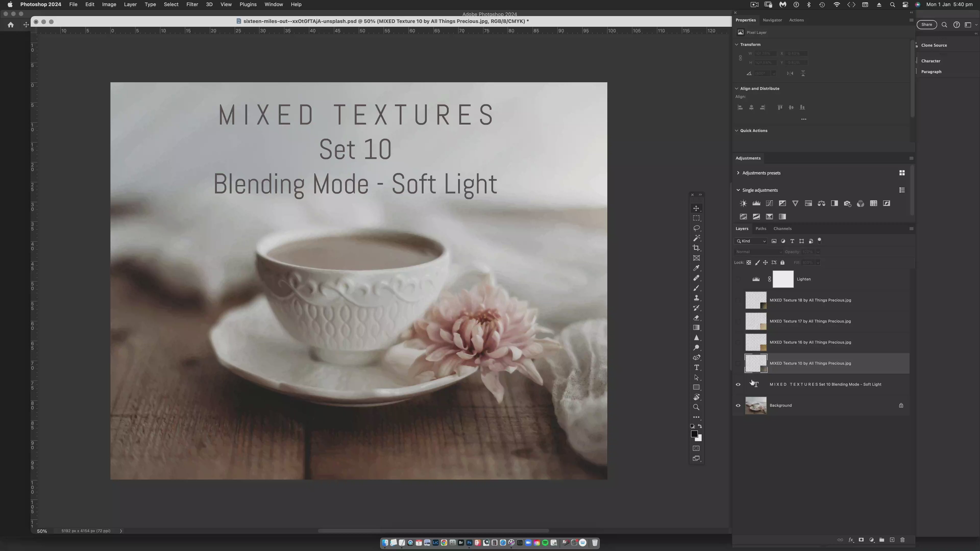Open the Character panel

[x=931, y=60]
